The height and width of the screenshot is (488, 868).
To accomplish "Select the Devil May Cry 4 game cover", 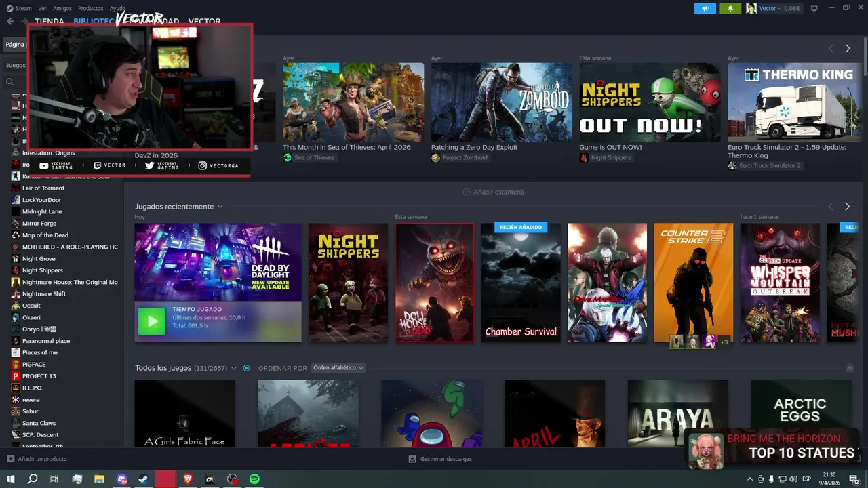I will click(x=607, y=283).
